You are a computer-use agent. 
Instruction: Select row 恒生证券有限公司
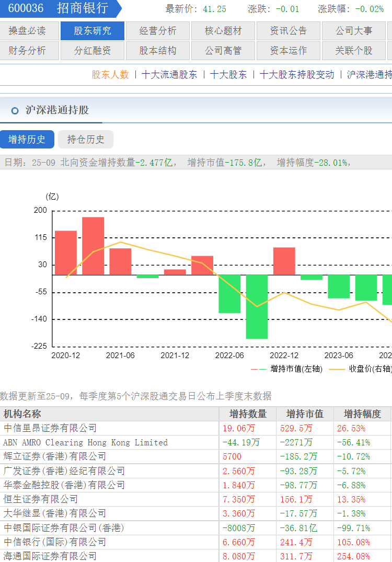(195, 499)
